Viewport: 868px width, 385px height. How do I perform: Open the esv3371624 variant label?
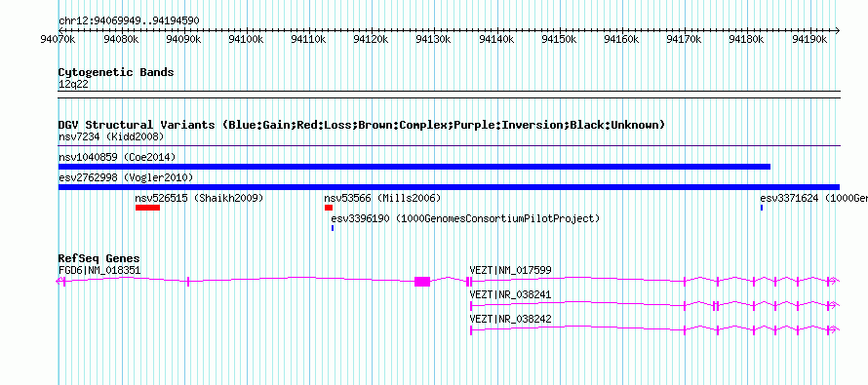[813, 198]
